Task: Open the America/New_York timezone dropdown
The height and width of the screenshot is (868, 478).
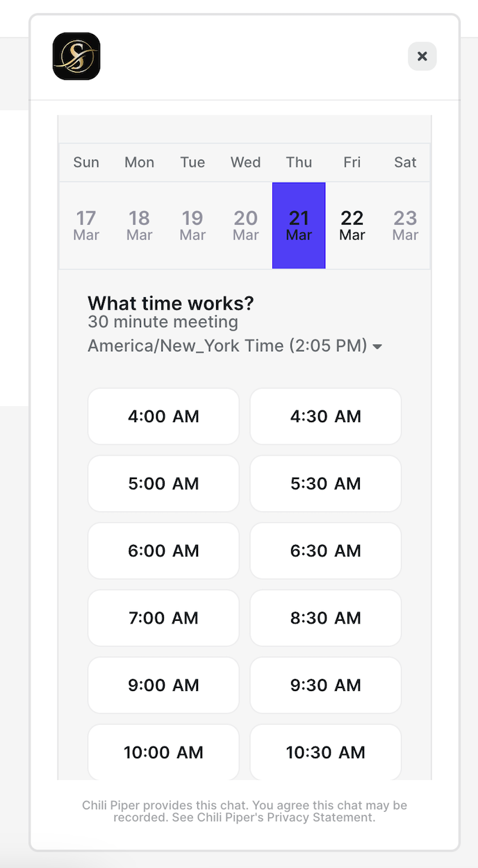Action: click(x=235, y=346)
